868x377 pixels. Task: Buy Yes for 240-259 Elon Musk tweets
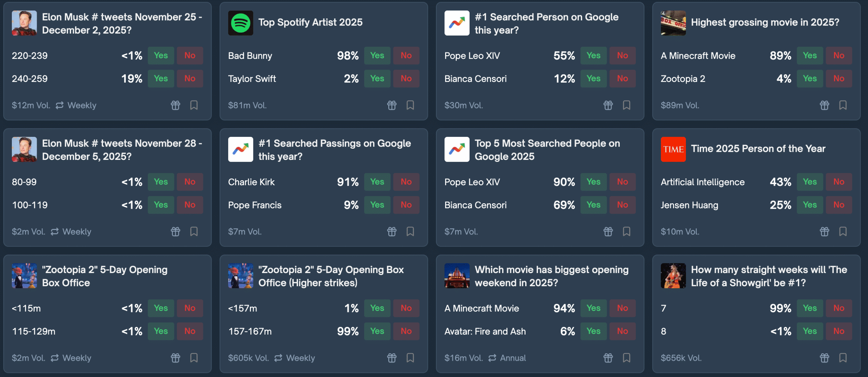161,79
